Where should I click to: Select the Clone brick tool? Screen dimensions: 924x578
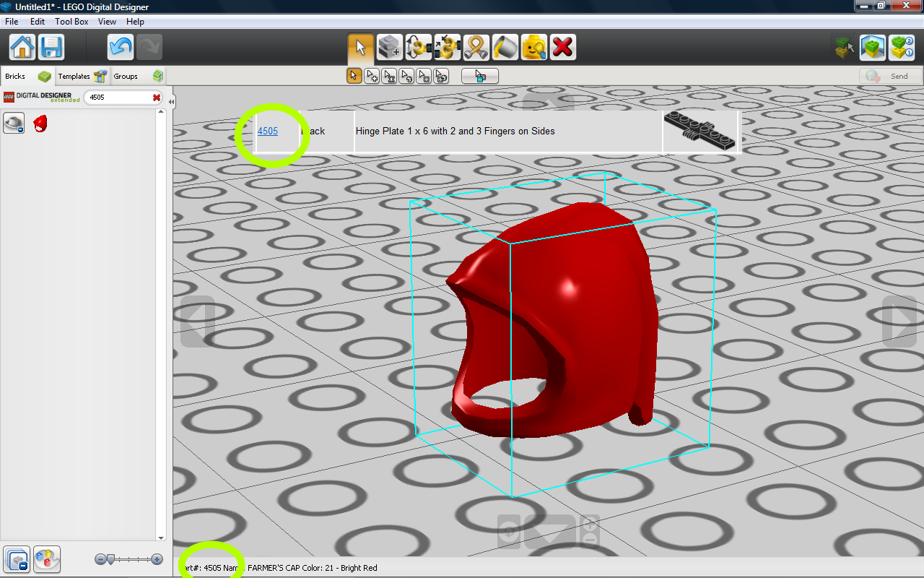pos(390,48)
